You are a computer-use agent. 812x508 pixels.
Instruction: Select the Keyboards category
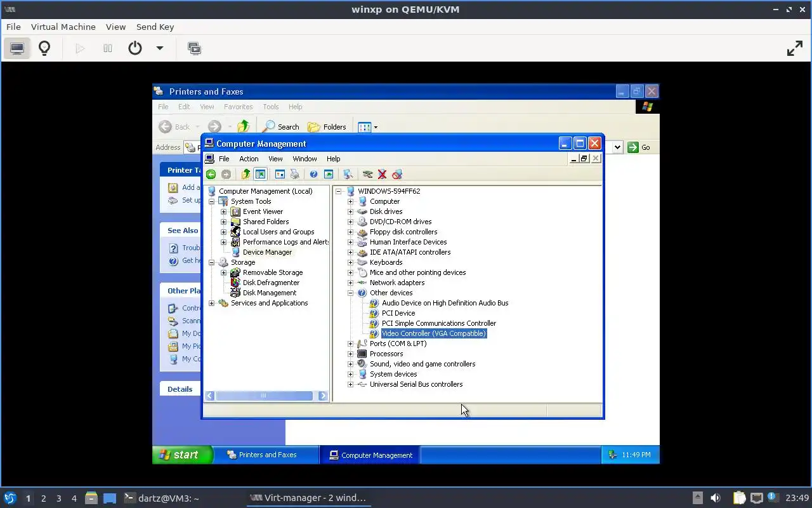(386, 262)
